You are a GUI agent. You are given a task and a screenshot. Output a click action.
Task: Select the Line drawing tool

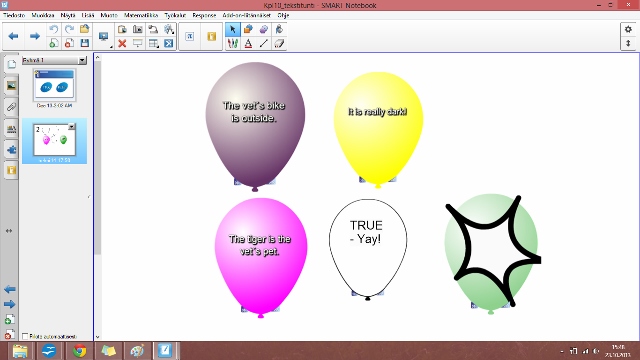(x=264, y=43)
